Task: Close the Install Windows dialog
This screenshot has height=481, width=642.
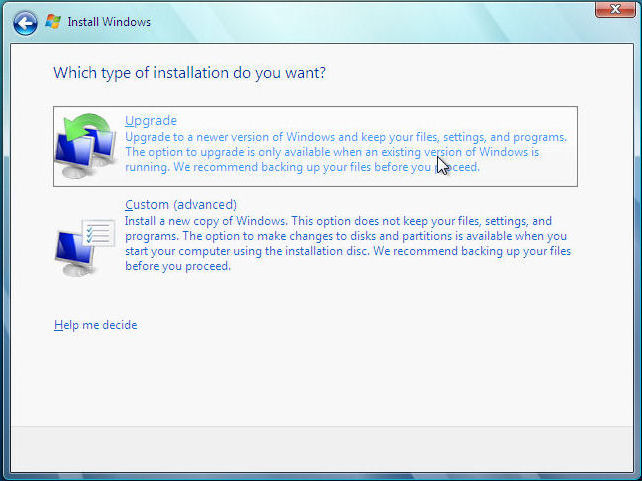Action: [x=615, y=10]
